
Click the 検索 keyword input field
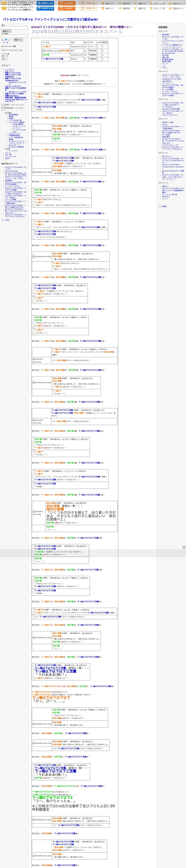tap(14, 28)
